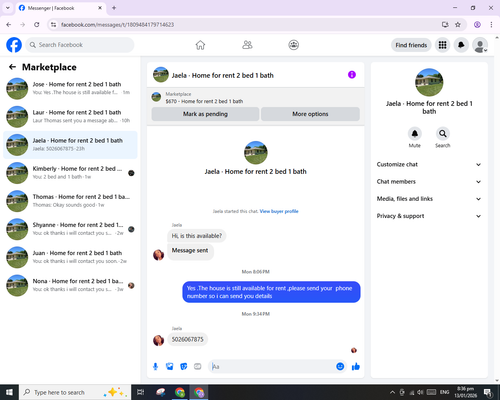Reload the browser page
The height and width of the screenshot is (400, 500).
(37, 24)
